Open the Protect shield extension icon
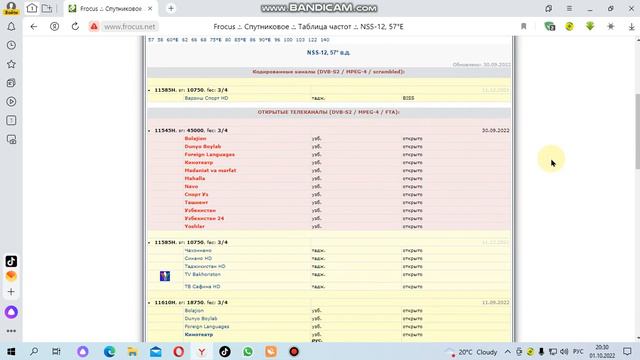 [550, 27]
